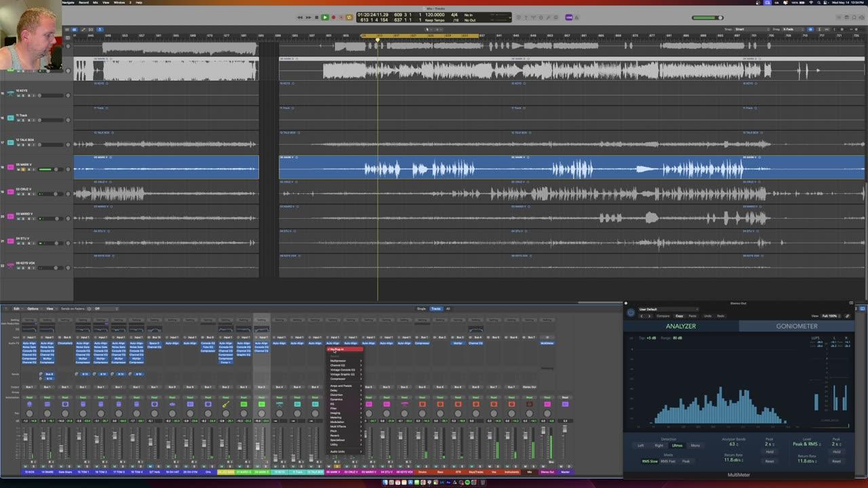
Task: Click the link icon in MultiMeter header
Action: click(x=847, y=316)
